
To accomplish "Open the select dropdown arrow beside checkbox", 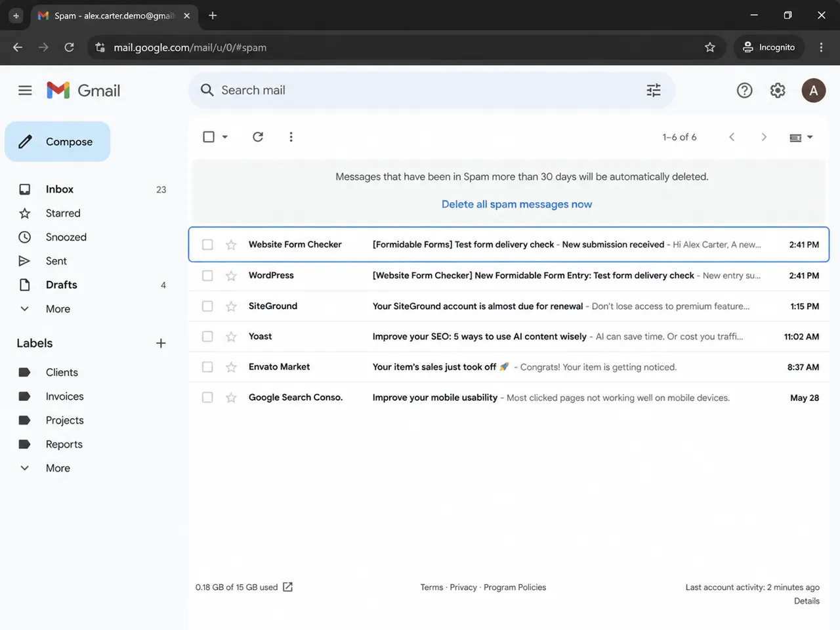I will click(x=224, y=136).
